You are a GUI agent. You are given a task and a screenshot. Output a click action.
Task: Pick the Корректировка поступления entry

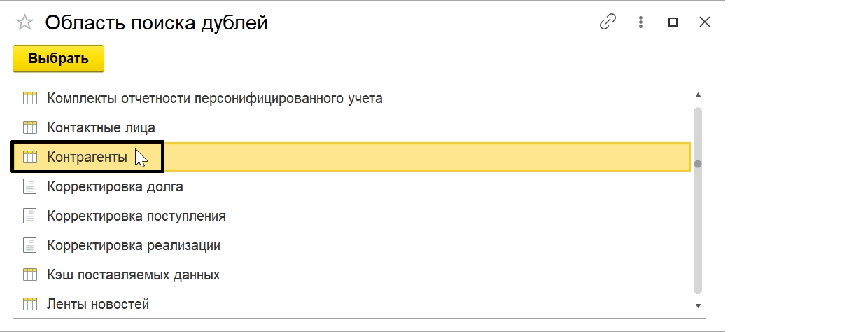click(x=136, y=216)
